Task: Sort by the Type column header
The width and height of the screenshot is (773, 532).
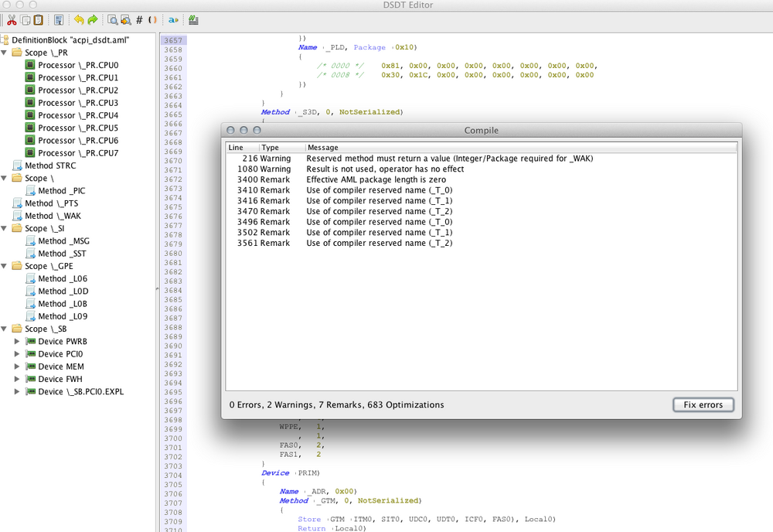Action: [271, 148]
